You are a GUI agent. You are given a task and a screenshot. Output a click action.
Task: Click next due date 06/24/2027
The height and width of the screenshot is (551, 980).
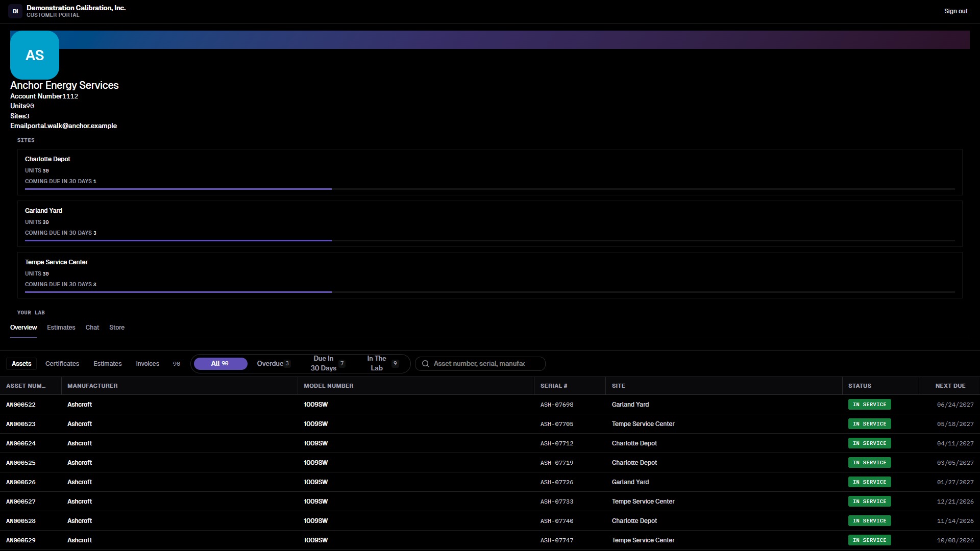coord(955,405)
